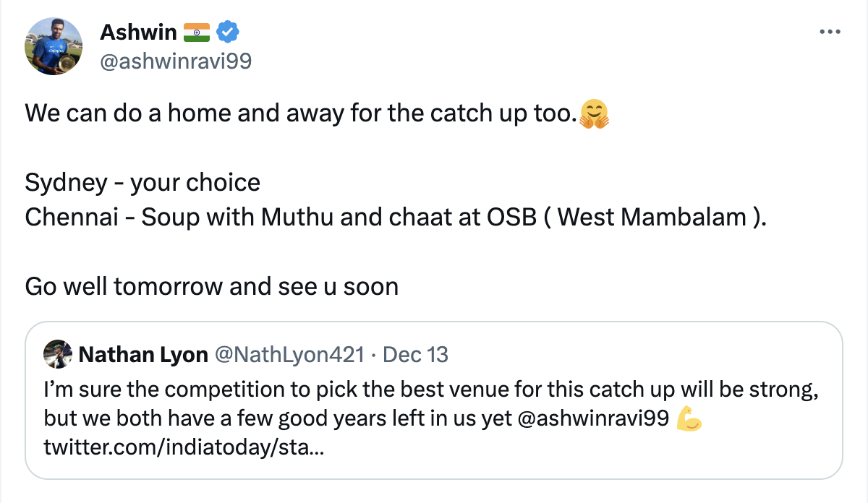Image resolution: width=868 pixels, height=503 pixels.
Task: Click the @NathLyon421 handle
Action: (289, 354)
